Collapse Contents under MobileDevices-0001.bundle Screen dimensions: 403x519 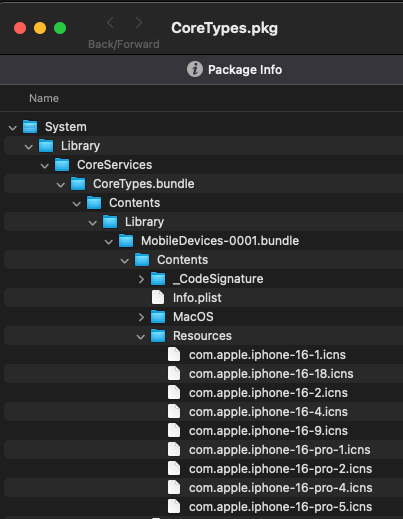[x=125, y=261]
